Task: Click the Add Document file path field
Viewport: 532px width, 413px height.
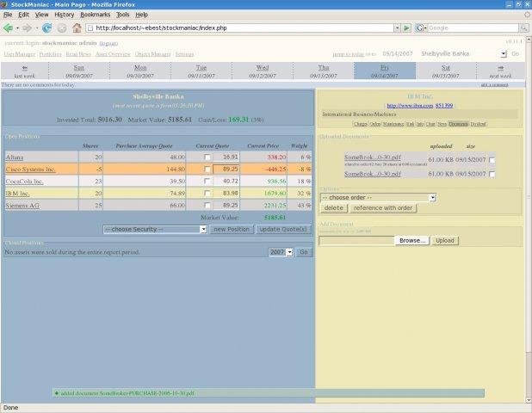Action: 356,240
